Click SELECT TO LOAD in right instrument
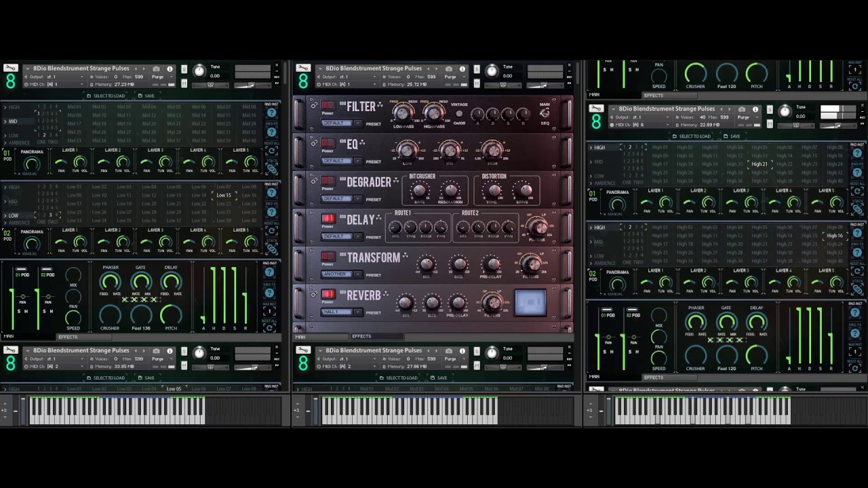This screenshot has width=868, height=488. pos(692,136)
